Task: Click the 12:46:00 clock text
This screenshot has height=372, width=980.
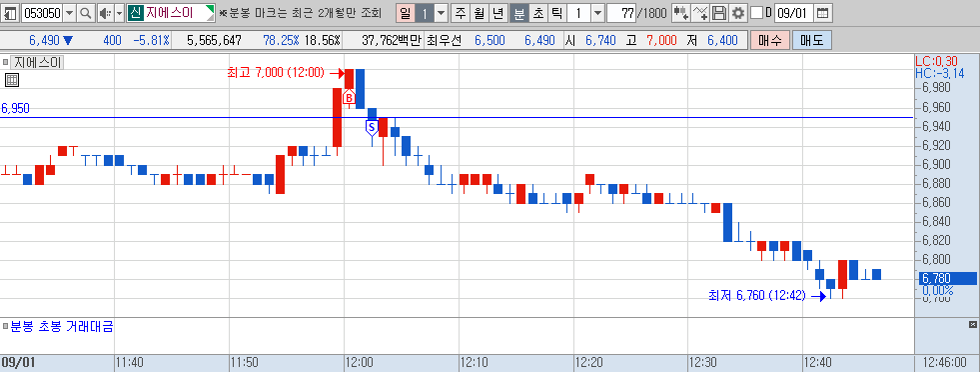Action: [x=946, y=363]
